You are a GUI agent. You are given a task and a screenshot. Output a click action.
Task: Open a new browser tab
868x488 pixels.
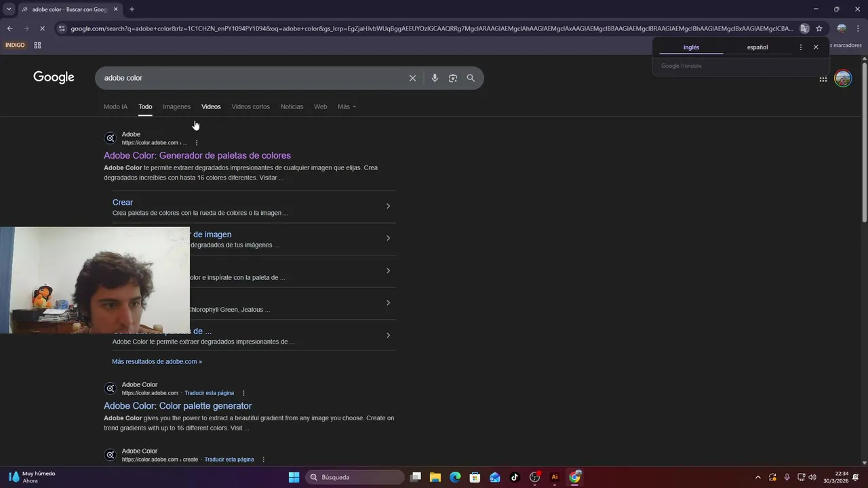(132, 9)
